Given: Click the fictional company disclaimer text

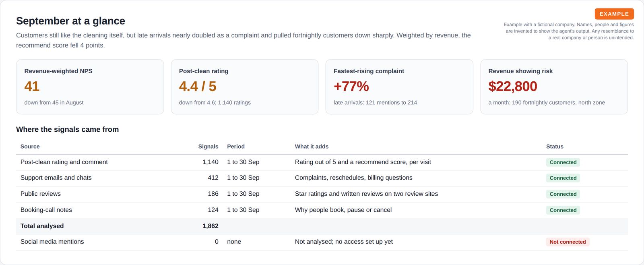Looking at the screenshot, I should (568, 31).
